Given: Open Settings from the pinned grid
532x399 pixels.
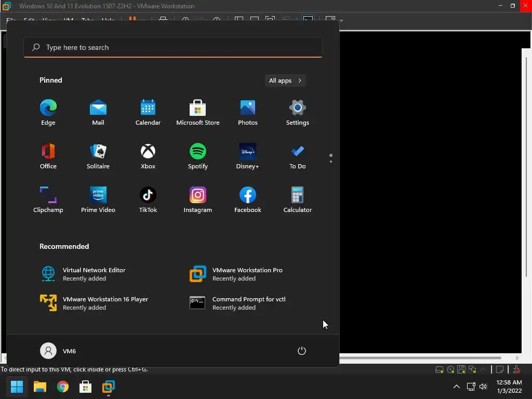Looking at the screenshot, I should pyautogui.click(x=298, y=113).
